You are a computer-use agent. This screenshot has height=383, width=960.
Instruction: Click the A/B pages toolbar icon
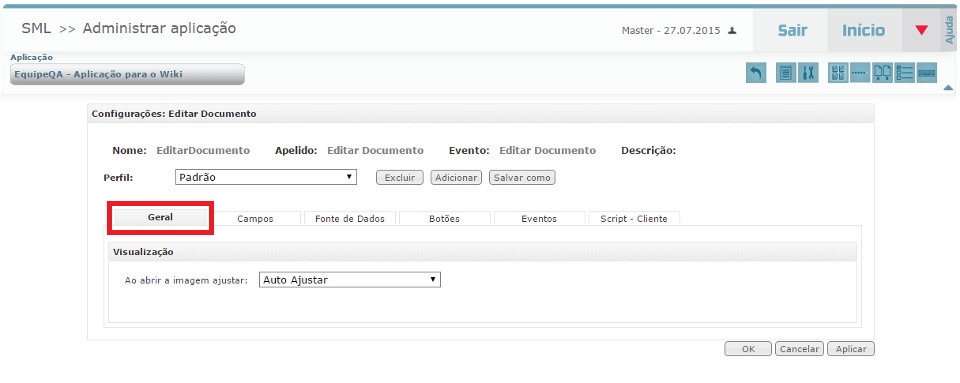[x=882, y=73]
